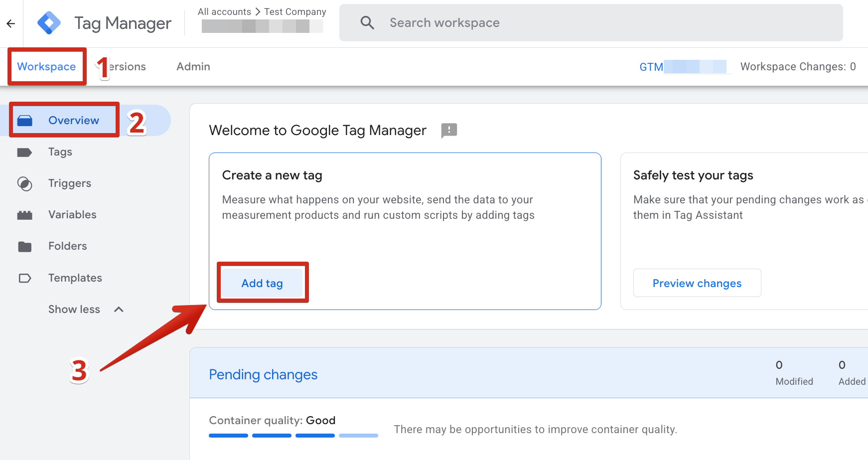Click the Add tag button
Viewport: 868px width, 460px height.
point(262,283)
